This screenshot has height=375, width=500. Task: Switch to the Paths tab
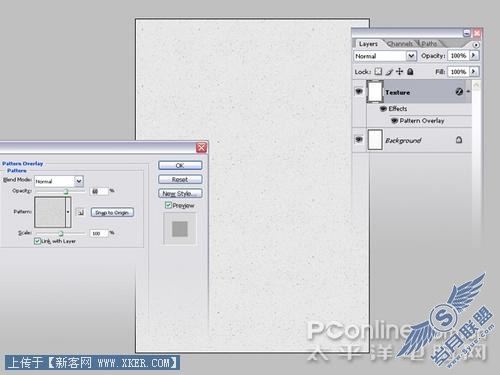click(429, 44)
